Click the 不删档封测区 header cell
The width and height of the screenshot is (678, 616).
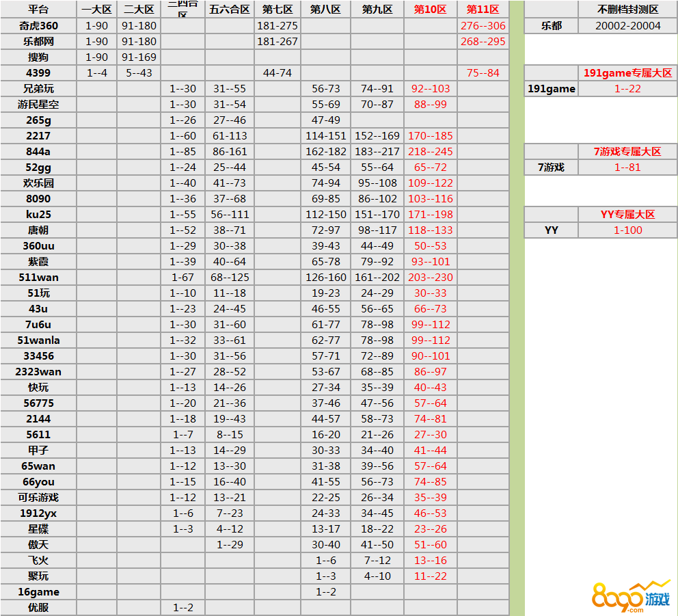point(627,10)
